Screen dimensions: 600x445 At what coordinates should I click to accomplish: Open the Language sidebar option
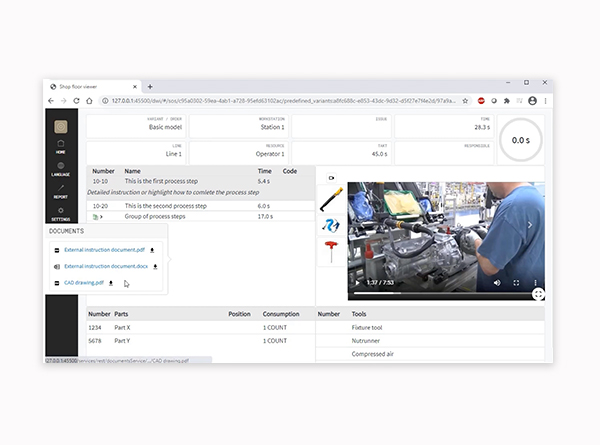[61, 169]
